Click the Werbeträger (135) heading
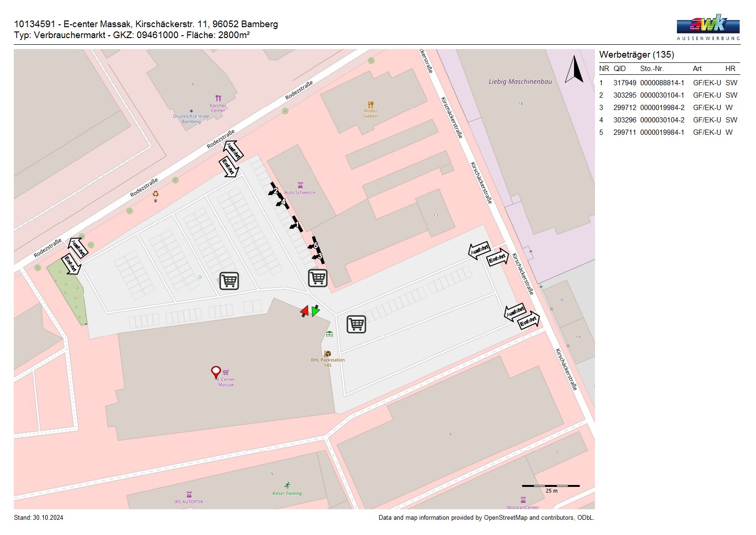Screen dimensions: 756x535 (x=636, y=55)
